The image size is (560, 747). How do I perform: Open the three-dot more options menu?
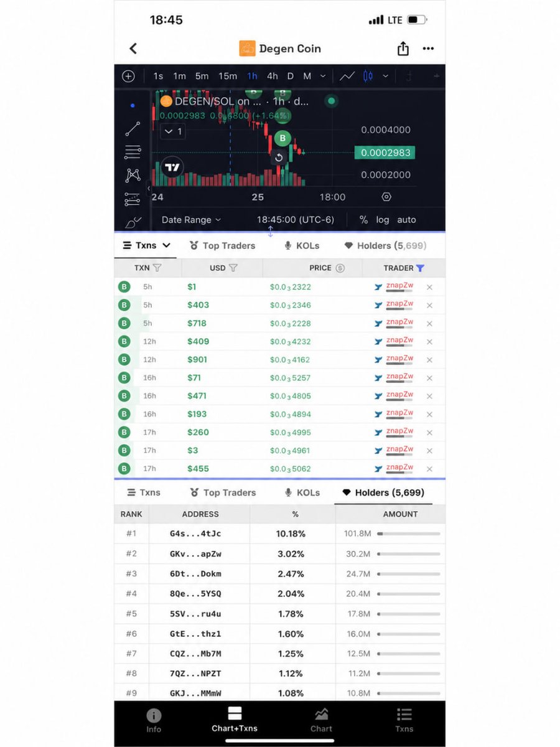tap(428, 49)
